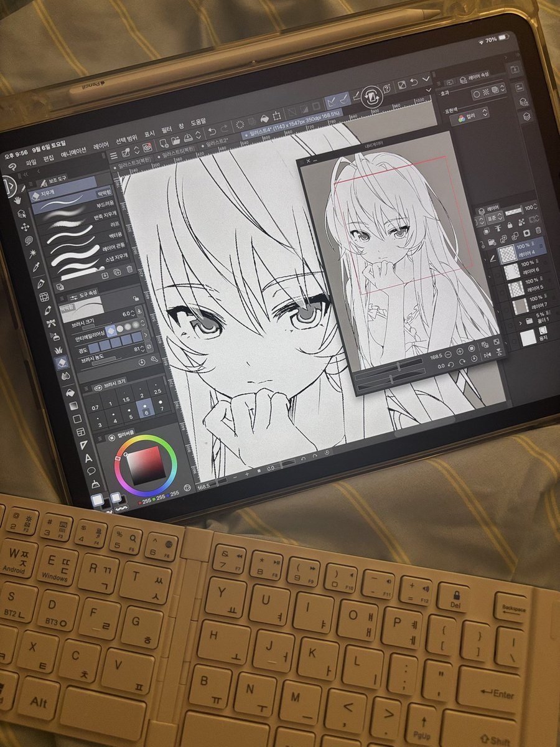Image resolution: width=560 pixels, height=747 pixels.
Task: Adjust the Navigator zoom slider
Action: click(x=388, y=368)
